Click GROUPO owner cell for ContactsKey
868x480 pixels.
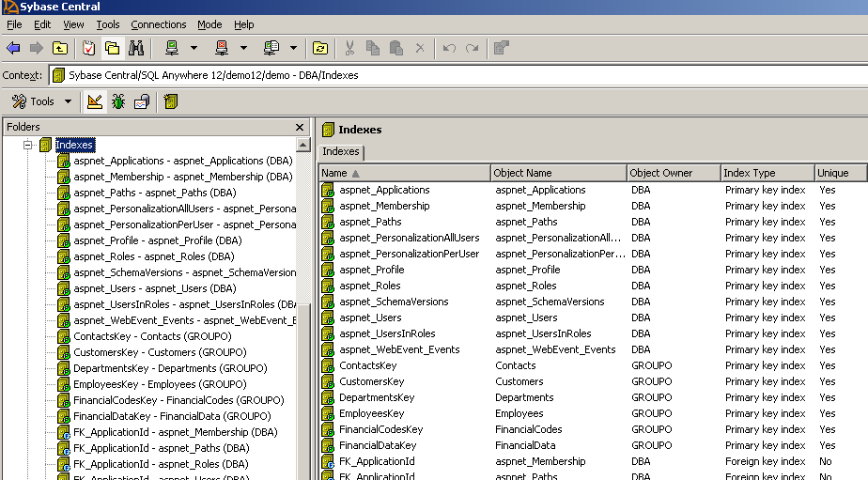tap(652, 366)
